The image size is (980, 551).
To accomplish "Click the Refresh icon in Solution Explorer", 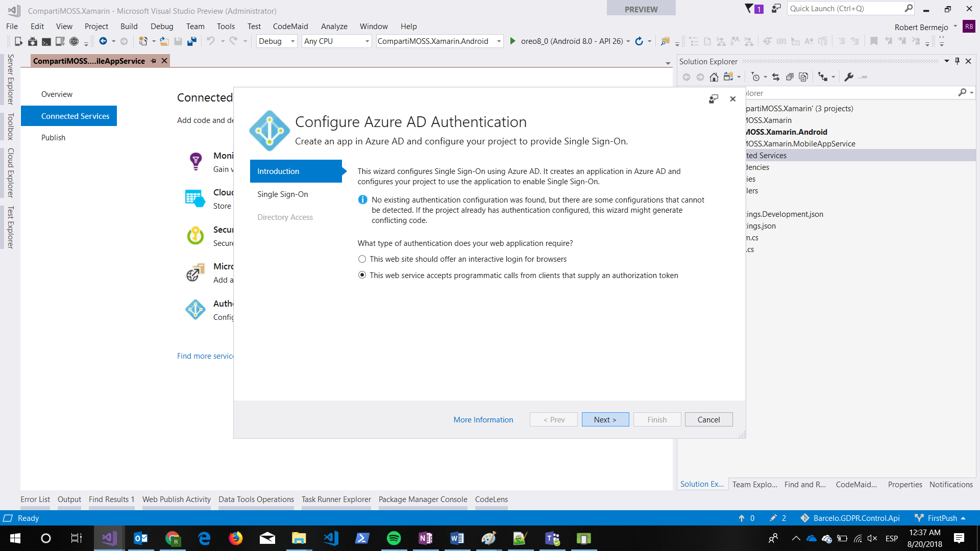I will pos(775,77).
